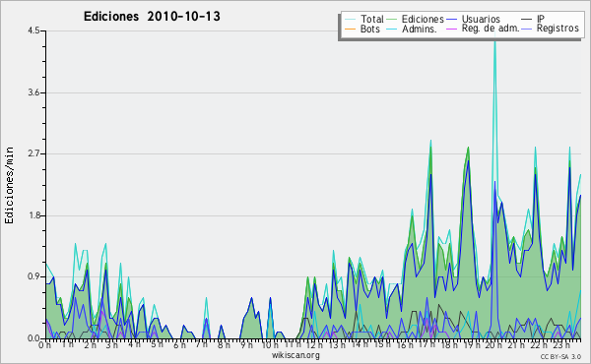Click the Usuarios blue legend line
This screenshot has width=591, height=364.
pos(451,20)
